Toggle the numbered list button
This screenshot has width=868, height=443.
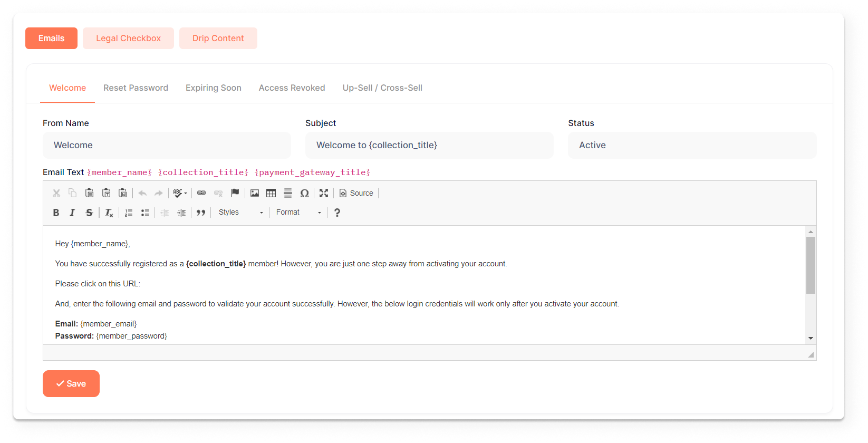point(129,213)
